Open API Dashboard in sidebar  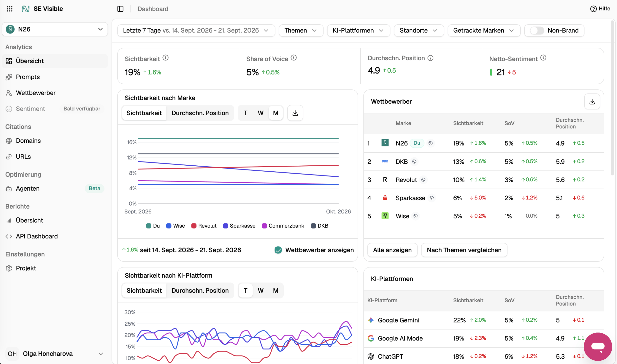(x=55, y=236)
